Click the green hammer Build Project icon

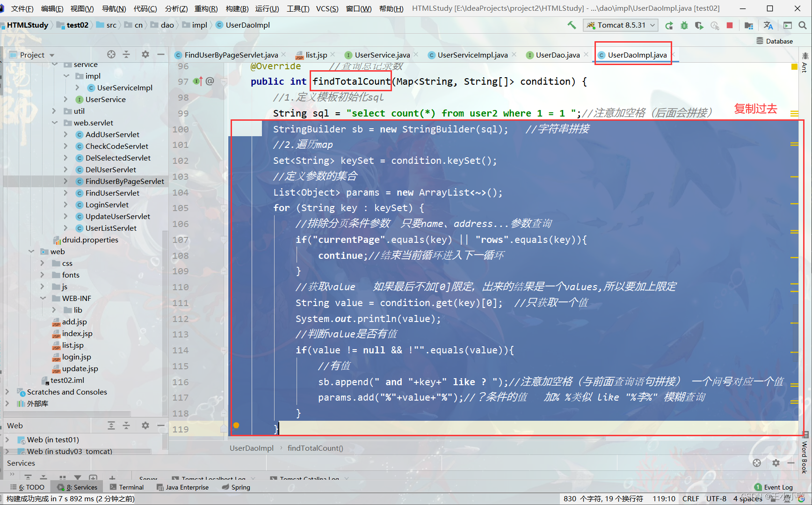pos(572,25)
